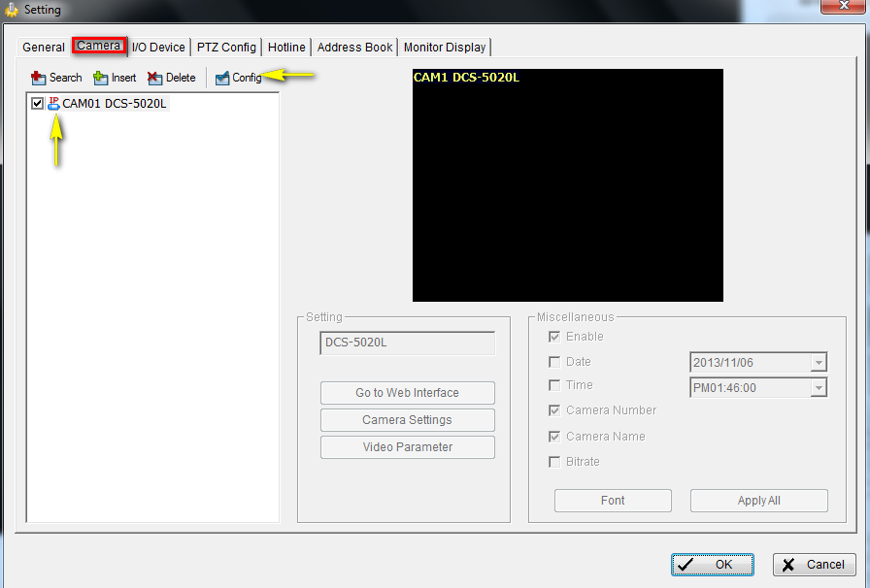
Task: Switch to the I/O Device tab
Action: click(x=158, y=48)
